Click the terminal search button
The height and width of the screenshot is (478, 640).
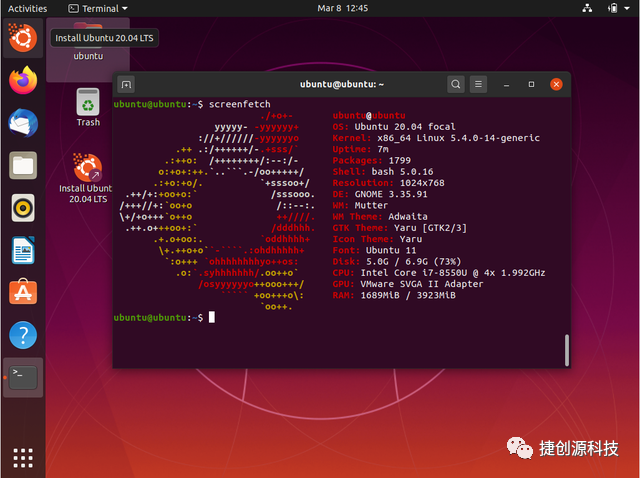coord(456,84)
